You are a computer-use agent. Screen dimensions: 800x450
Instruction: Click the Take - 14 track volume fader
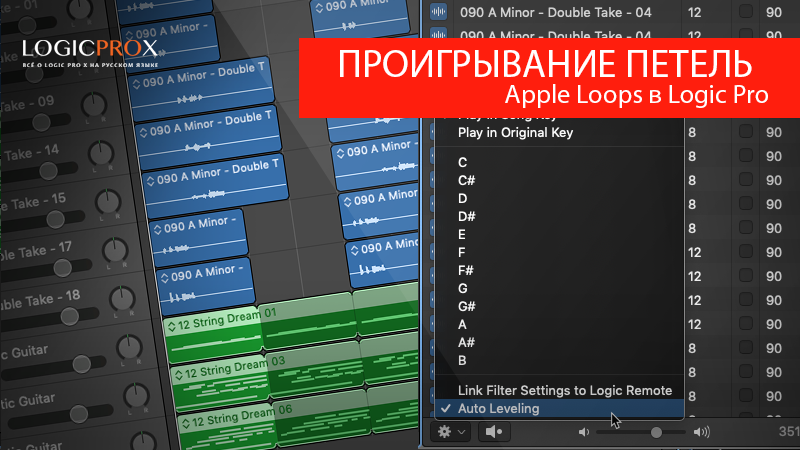click(x=48, y=171)
